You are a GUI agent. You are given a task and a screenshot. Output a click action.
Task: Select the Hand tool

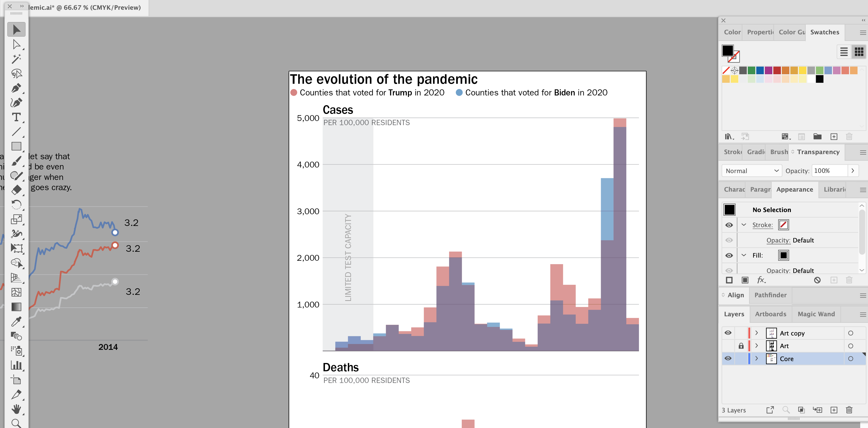[16, 409]
